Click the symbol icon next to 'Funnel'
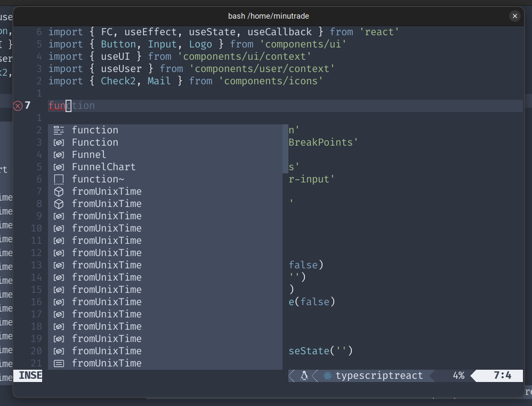 coord(59,155)
